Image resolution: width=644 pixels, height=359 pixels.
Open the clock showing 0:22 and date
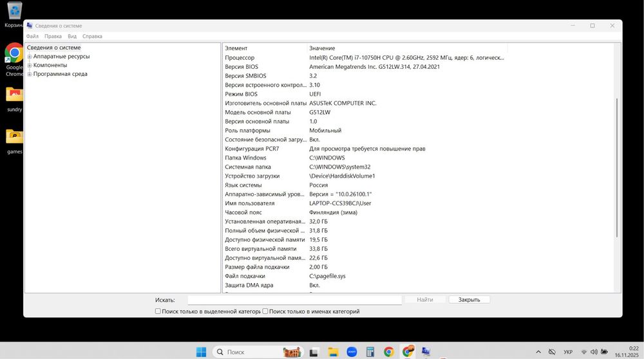click(x=627, y=352)
